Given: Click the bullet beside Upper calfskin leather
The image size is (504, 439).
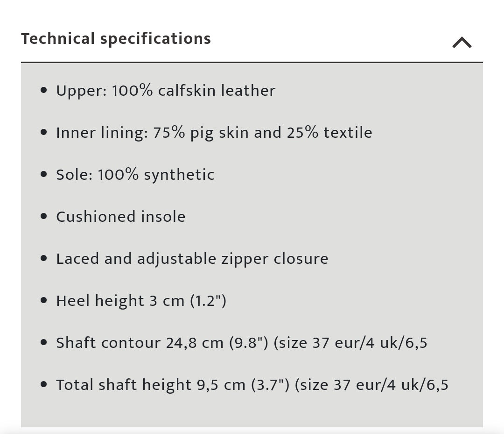Looking at the screenshot, I should 44,90.
